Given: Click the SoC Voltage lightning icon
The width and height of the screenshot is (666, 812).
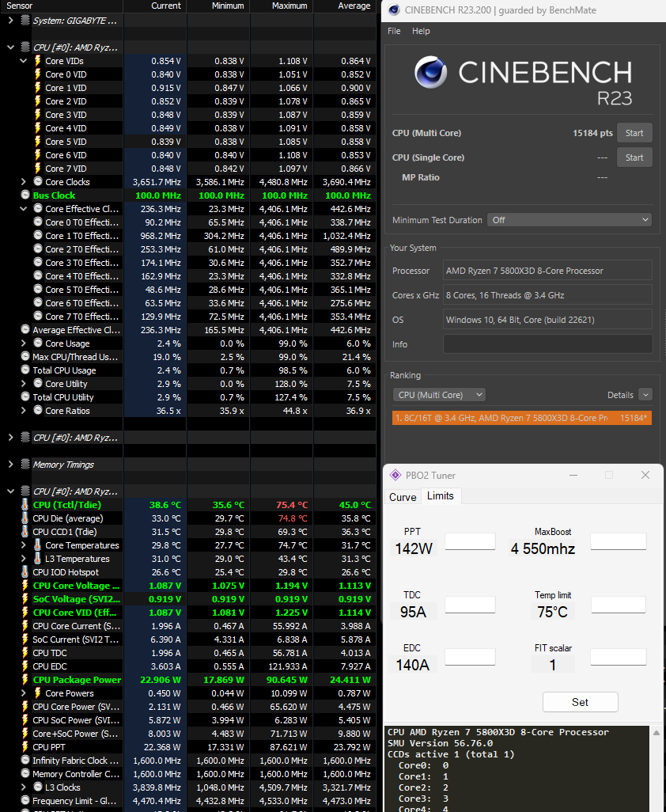Looking at the screenshot, I should tap(25, 598).
